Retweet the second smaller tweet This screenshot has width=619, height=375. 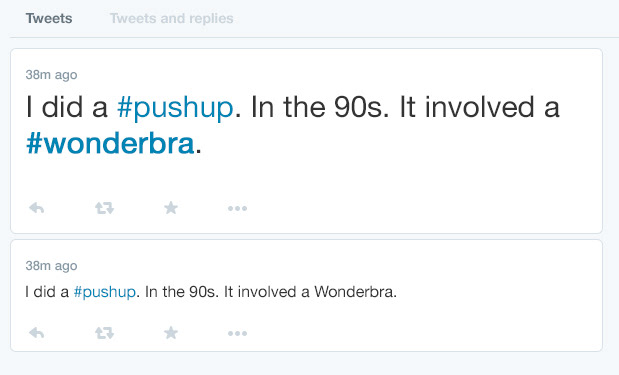pos(104,333)
